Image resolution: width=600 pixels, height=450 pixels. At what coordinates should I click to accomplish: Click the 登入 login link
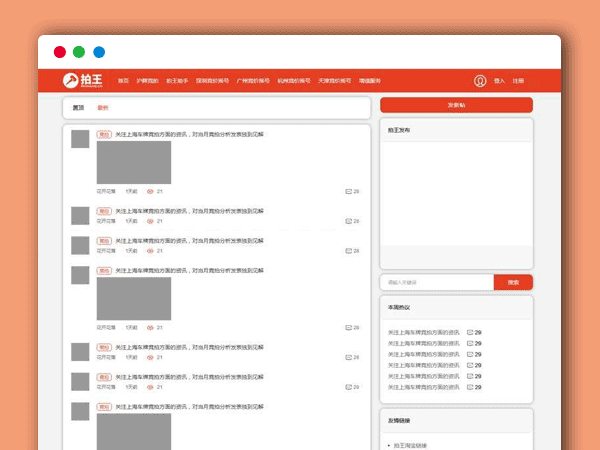click(499, 81)
